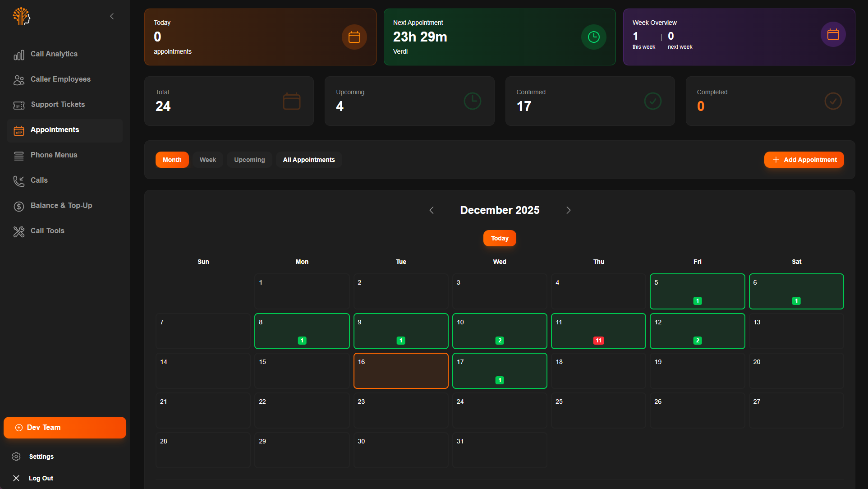Click the Log Out X icon

click(16, 478)
